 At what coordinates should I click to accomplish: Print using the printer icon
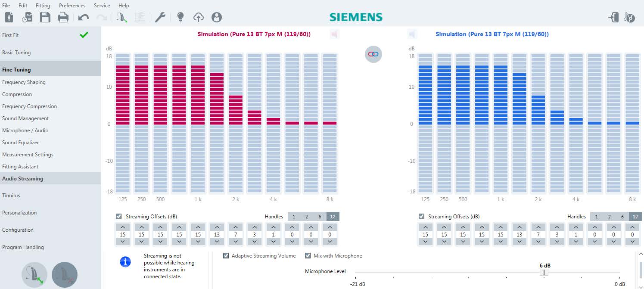pos(63,17)
